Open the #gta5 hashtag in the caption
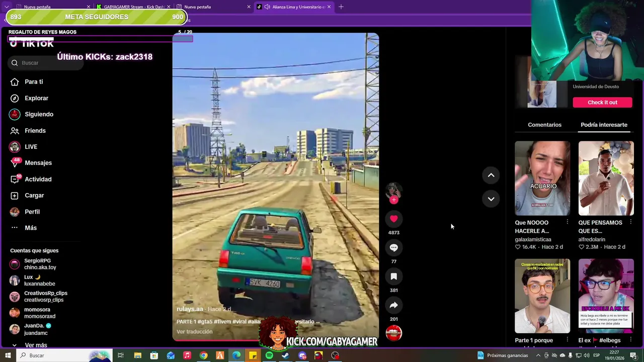The image size is (644, 362). (x=205, y=322)
